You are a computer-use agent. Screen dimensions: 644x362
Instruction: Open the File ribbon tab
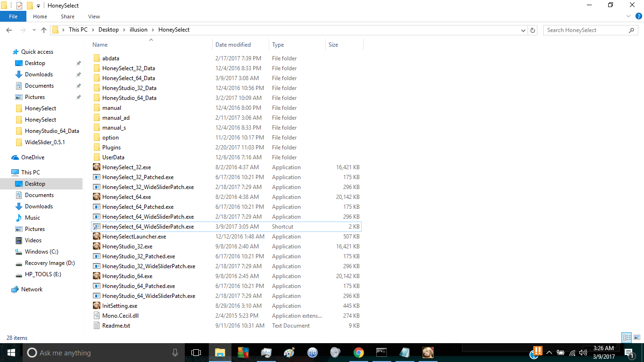click(x=13, y=16)
